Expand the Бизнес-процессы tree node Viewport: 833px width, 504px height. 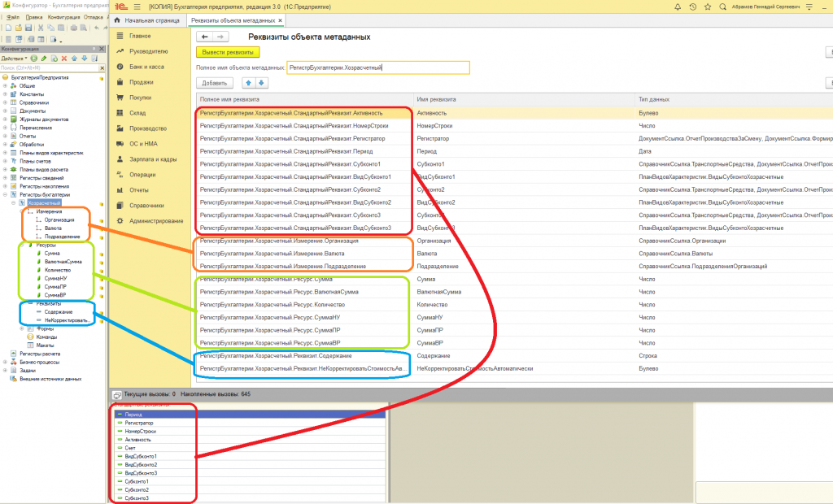(6, 363)
